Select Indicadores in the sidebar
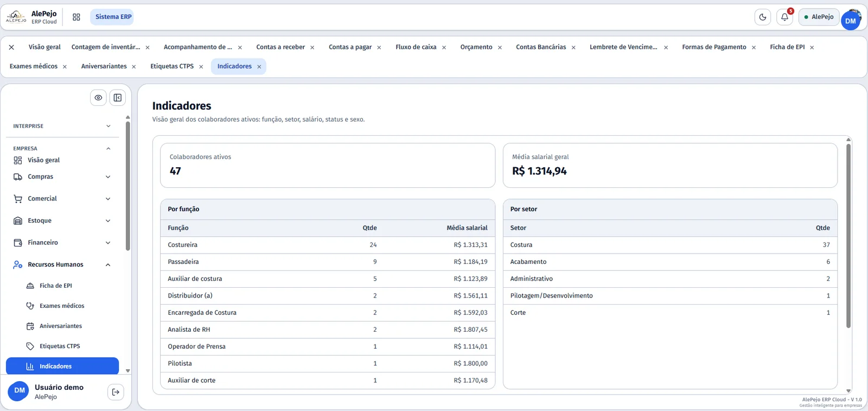 (x=62, y=366)
